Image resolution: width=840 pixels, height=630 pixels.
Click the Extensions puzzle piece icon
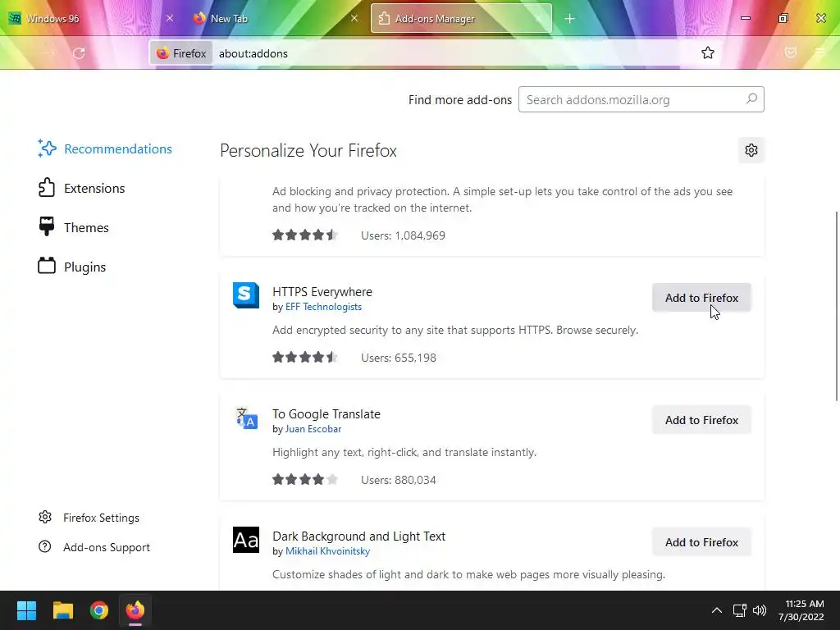point(47,188)
